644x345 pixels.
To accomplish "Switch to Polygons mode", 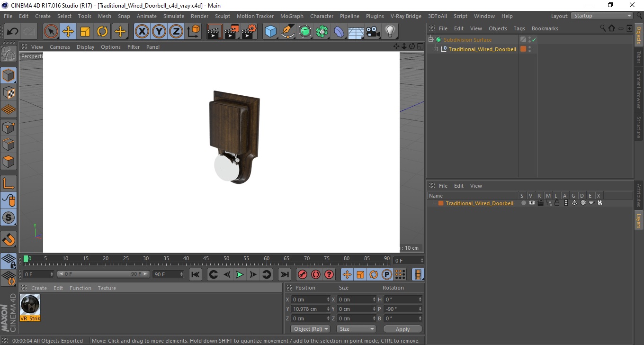I will coord(9,162).
